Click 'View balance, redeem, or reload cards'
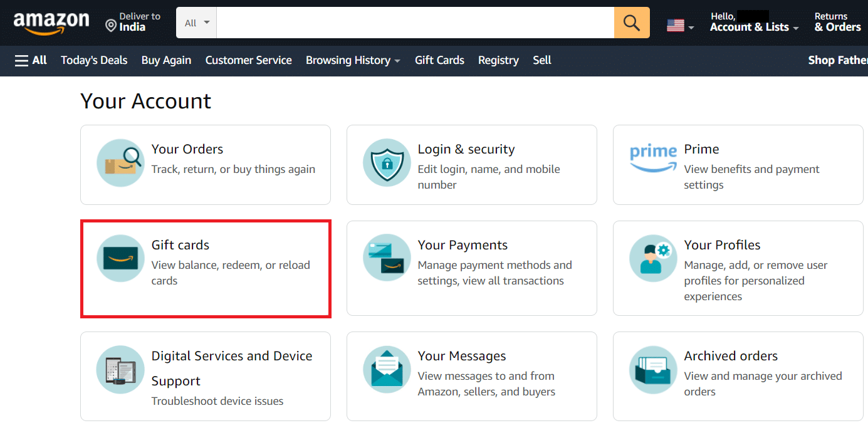The image size is (868, 423). tap(231, 273)
